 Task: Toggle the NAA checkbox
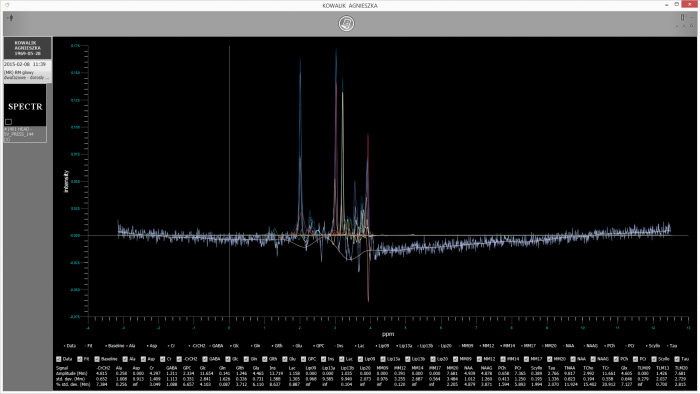pyautogui.click(x=574, y=359)
